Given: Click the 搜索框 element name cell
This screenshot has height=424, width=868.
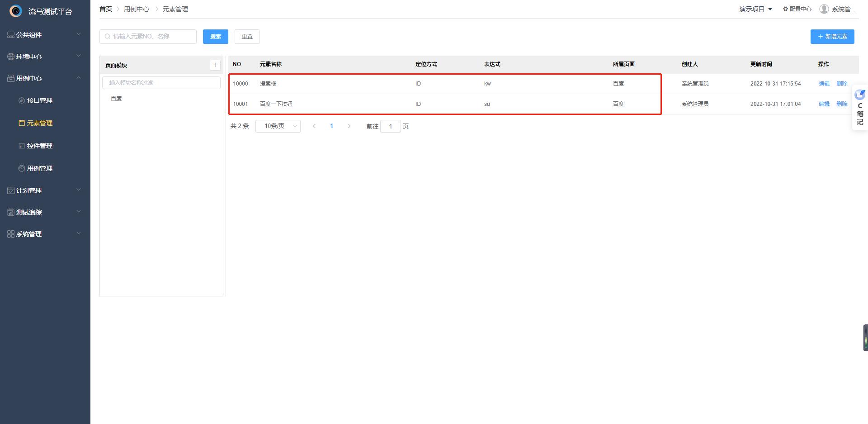Looking at the screenshot, I should point(268,84).
